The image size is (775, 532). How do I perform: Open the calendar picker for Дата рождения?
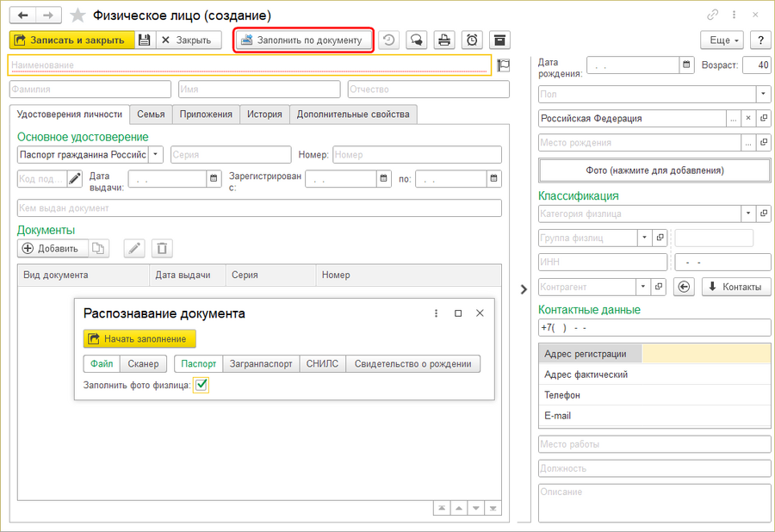(x=687, y=65)
